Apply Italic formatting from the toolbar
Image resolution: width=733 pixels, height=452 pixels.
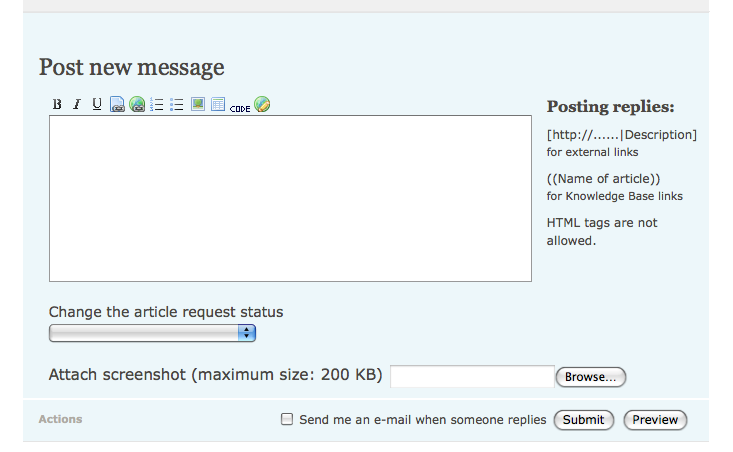(x=76, y=104)
